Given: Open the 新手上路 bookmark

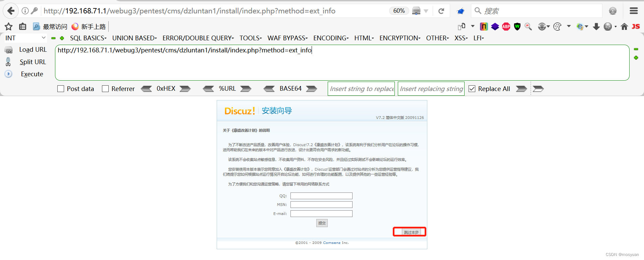Looking at the screenshot, I should 89,27.
